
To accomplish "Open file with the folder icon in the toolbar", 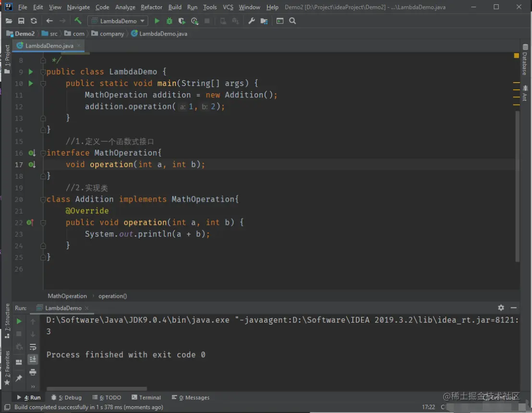I will 9,21.
